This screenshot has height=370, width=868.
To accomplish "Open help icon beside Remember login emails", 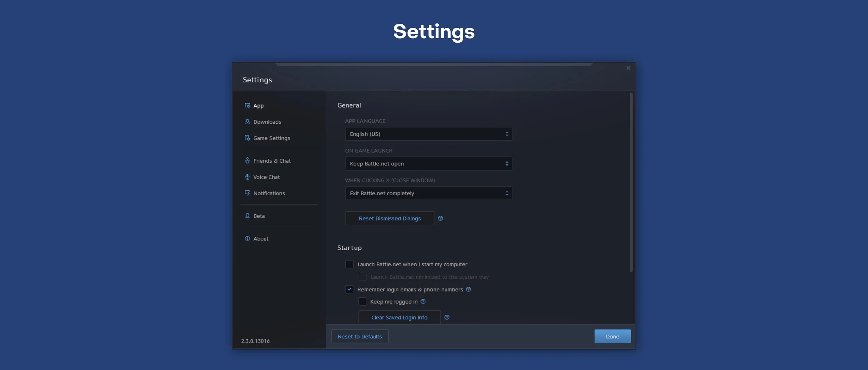I will tap(468, 289).
